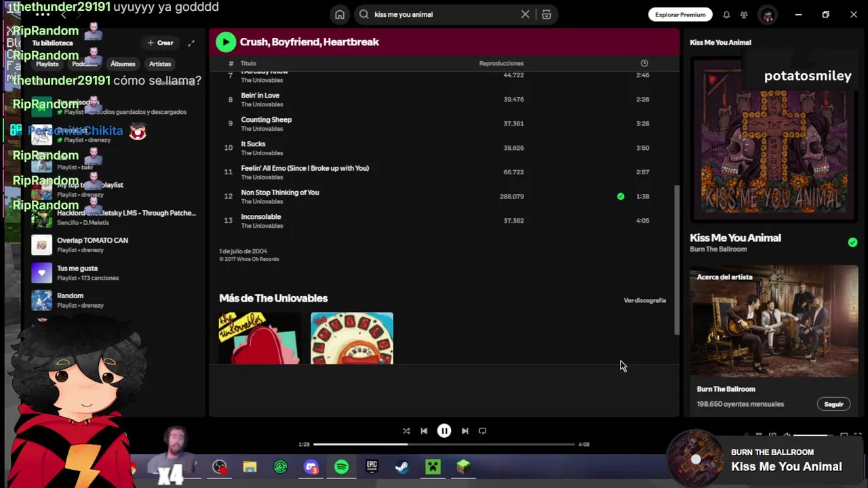868x488 pixels.
Task: Open the Overlap TOMATO CAN playlist
Action: (x=115, y=245)
